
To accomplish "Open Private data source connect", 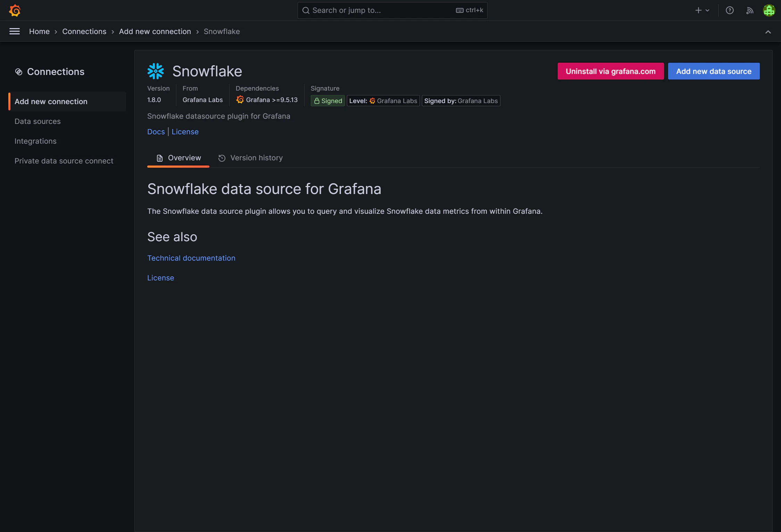I will coord(64,161).
